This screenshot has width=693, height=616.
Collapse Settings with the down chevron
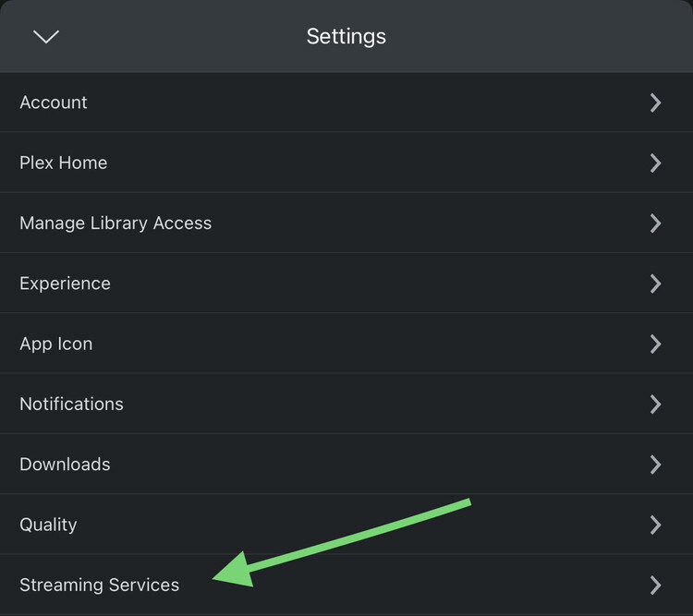tap(45, 36)
